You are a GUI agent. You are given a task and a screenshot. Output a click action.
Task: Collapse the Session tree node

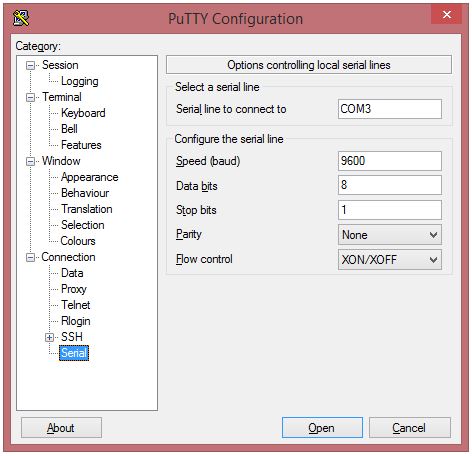[30, 65]
